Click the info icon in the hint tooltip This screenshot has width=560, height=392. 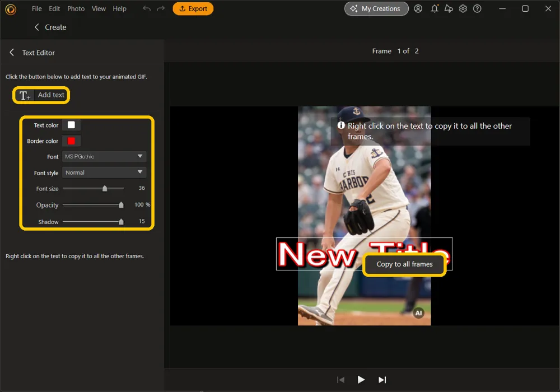click(341, 125)
